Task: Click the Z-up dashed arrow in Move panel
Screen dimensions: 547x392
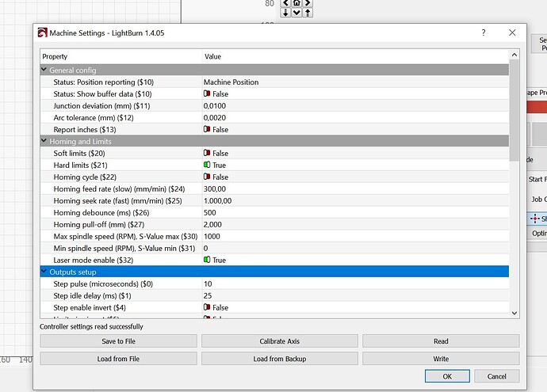Action: click(x=308, y=13)
